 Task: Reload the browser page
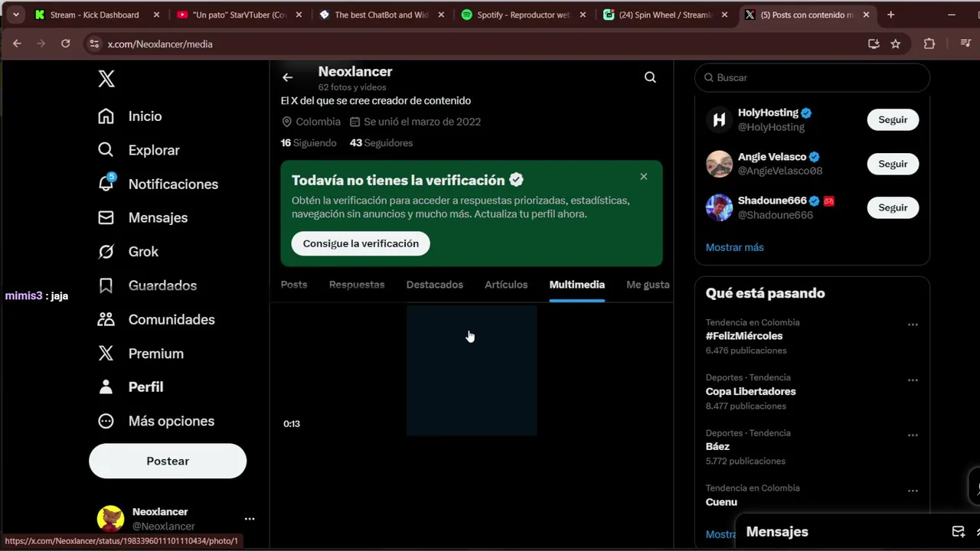click(66, 44)
